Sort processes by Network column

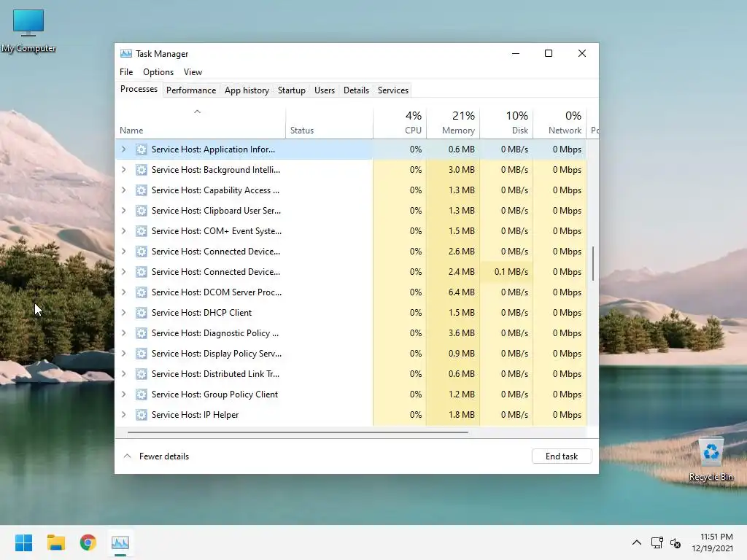560,122
